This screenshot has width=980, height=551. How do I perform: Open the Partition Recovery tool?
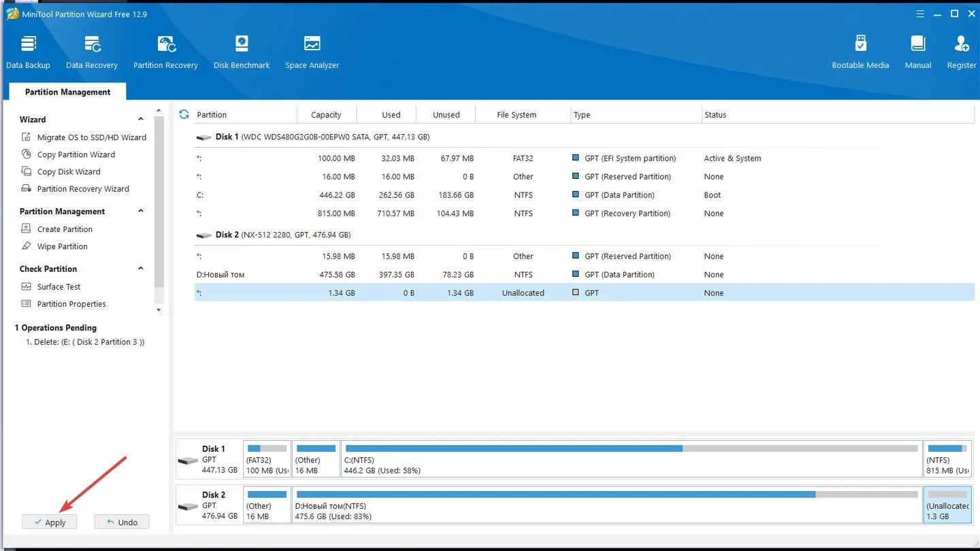point(165,52)
